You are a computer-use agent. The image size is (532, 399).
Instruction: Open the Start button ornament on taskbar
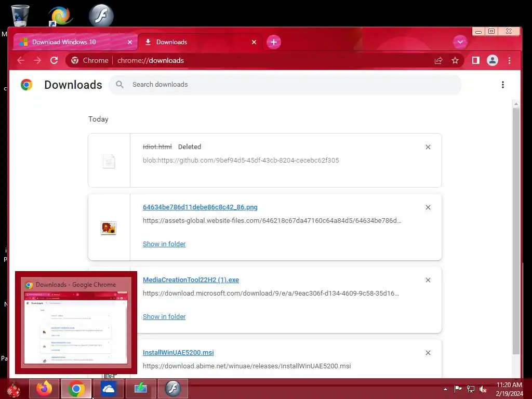point(14,389)
